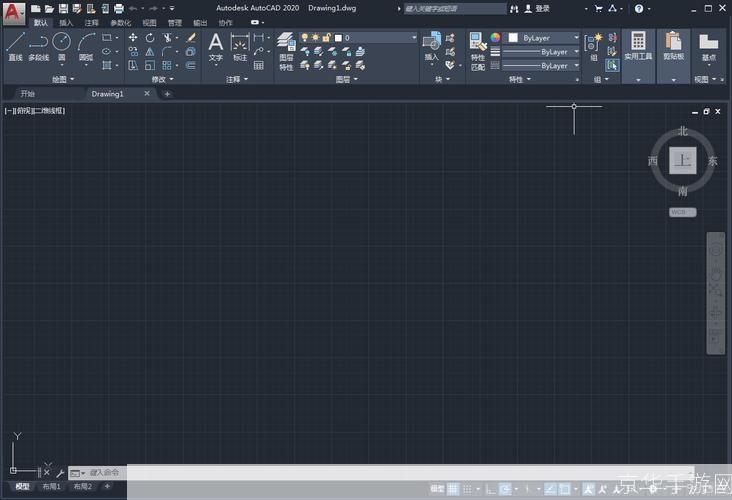Viewport: 732px width, 500px height.
Task: Click the Save icon in quick access toolbar
Action: pos(63,8)
